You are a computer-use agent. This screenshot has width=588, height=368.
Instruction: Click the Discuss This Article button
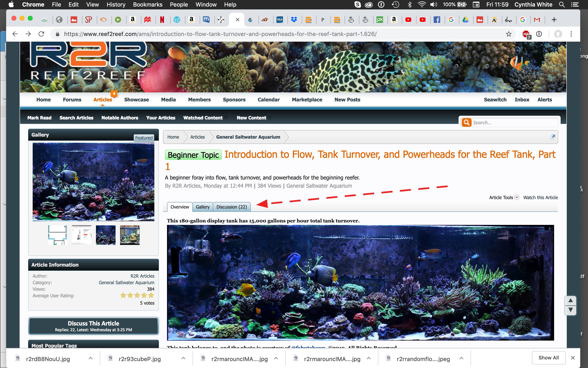coord(93,326)
